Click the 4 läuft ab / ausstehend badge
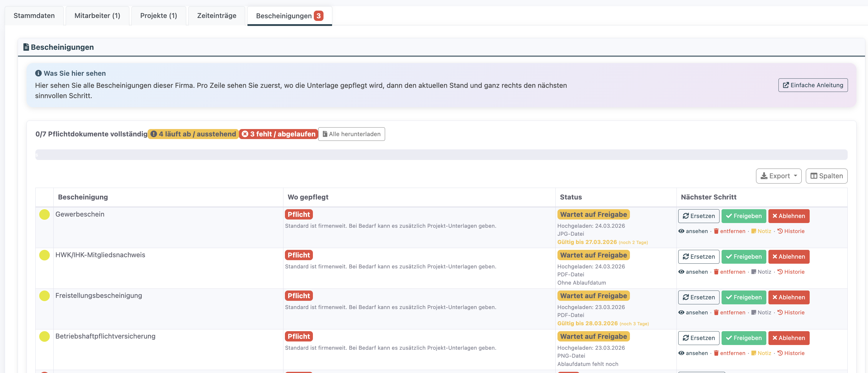Screen dimensions: 868x373 click(193, 134)
